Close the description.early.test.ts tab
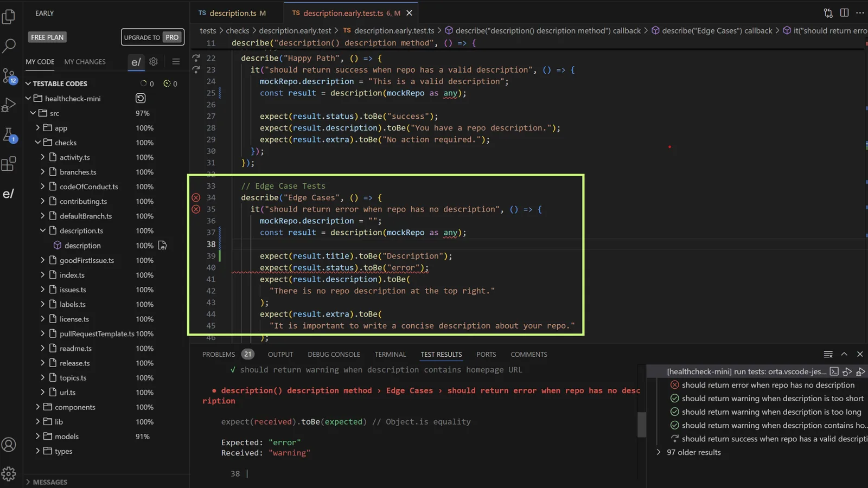 pyautogui.click(x=409, y=13)
